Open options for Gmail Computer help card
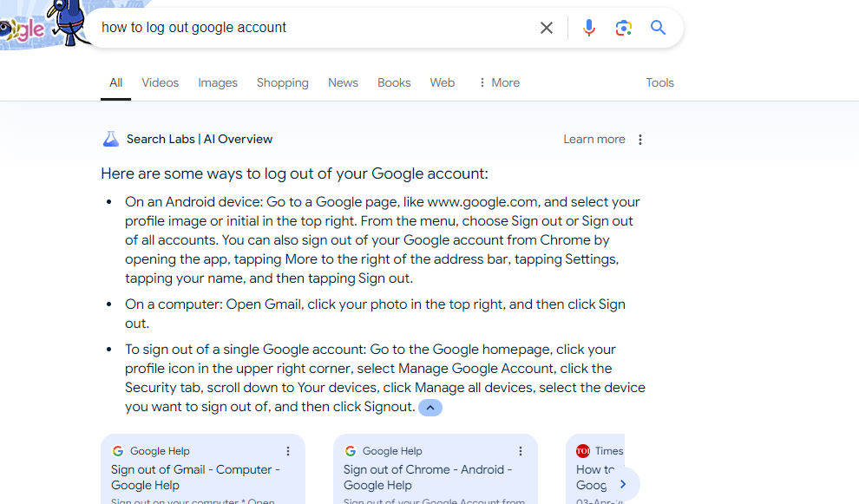The image size is (859, 504). [x=287, y=451]
